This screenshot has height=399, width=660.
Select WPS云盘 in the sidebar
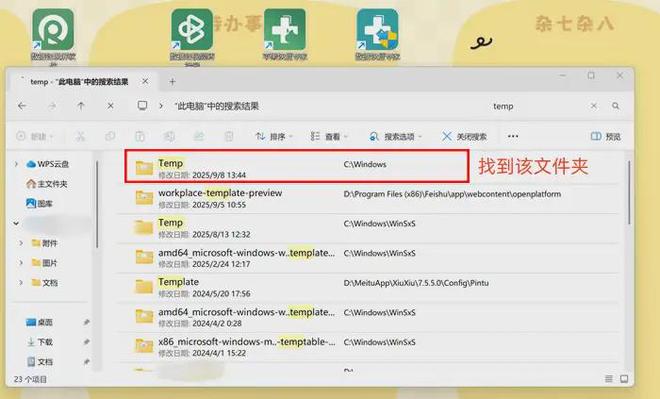(x=48, y=164)
